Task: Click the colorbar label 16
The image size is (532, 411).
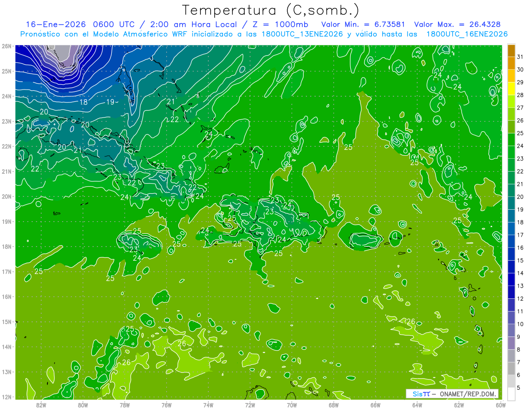Action: point(520,248)
